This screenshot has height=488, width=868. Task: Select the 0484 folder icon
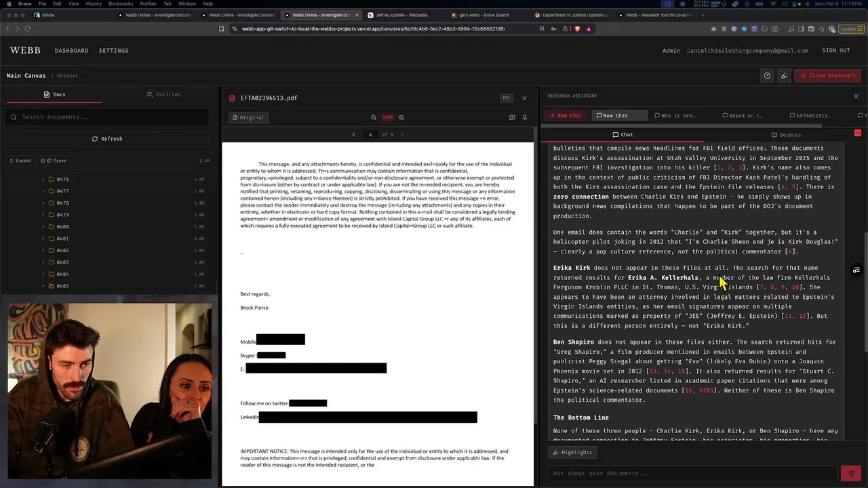51,274
